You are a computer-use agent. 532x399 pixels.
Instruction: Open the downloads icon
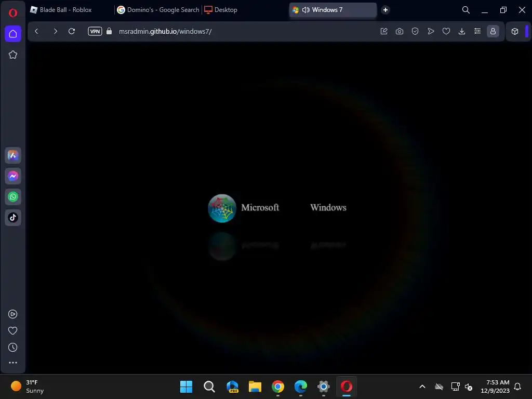[462, 31]
